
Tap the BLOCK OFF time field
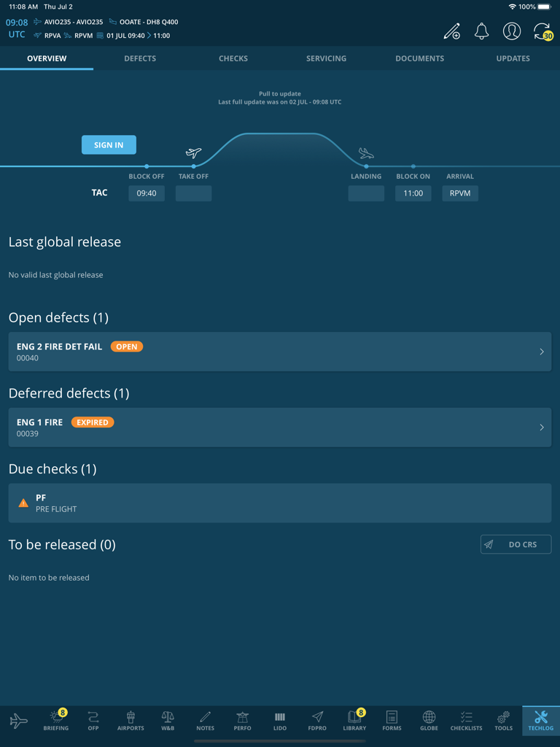point(146,193)
